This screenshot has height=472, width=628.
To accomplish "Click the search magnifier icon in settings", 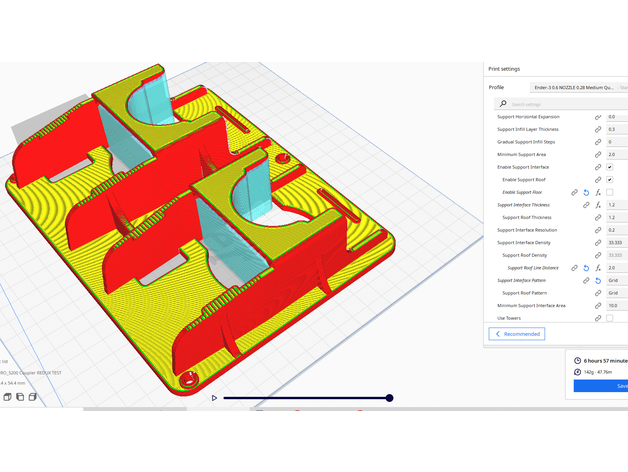I will pyautogui.click(x=503, y=103).
